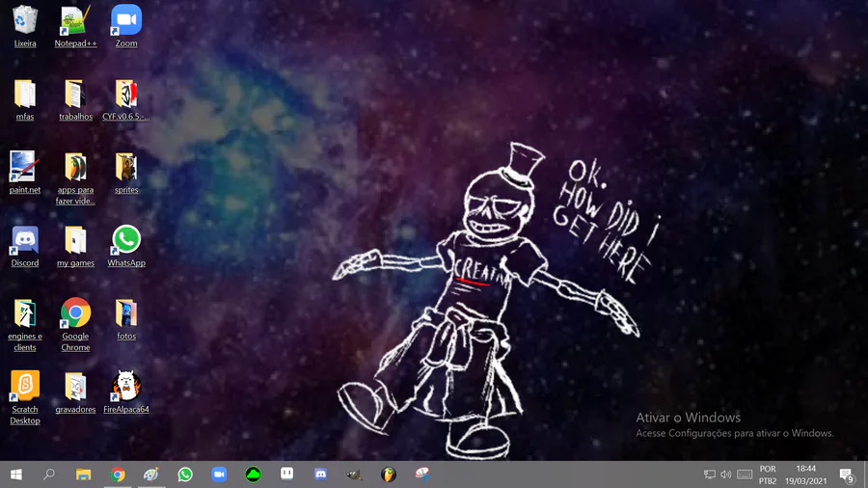Select the my games folder
Image resolution: width=868 pixels, height=488 pixels.
76,246
